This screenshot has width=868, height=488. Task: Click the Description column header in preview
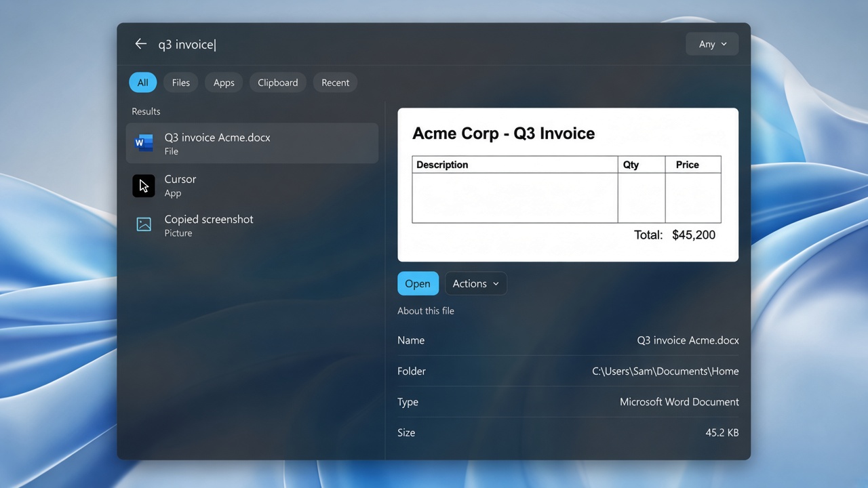(x=442, y=165)
